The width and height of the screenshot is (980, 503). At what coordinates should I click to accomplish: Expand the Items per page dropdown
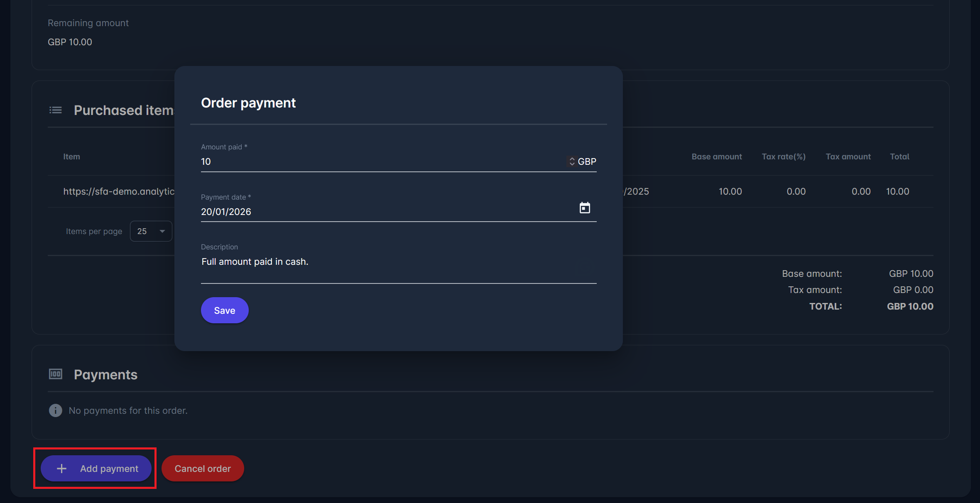click(x=151, y=231)
